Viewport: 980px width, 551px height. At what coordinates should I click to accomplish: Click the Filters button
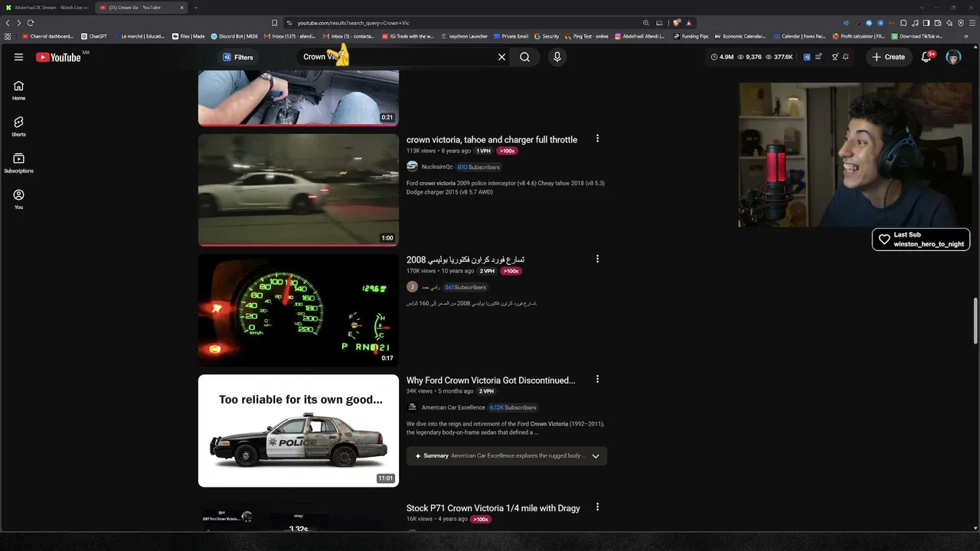[x=237, y=57]
